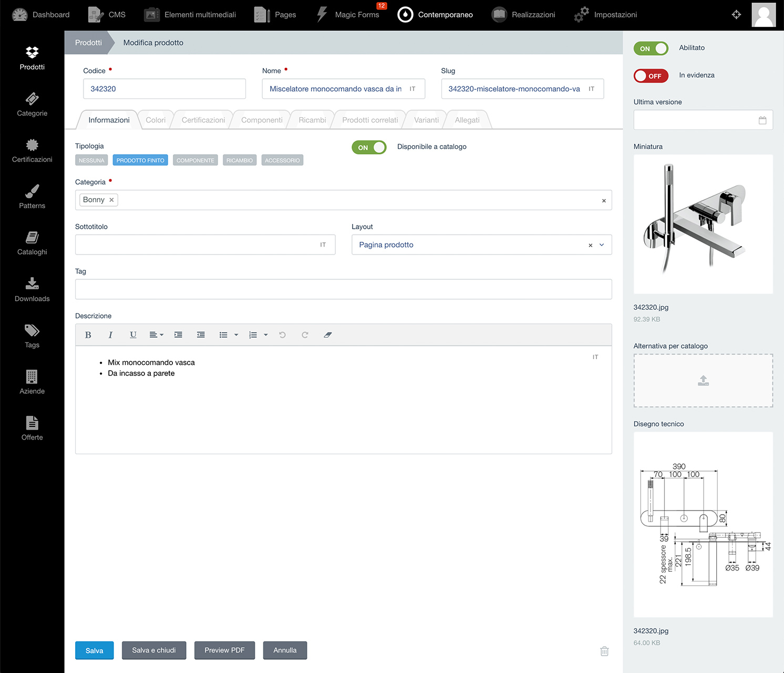Toggle the Abilitato switch
Image resolution: width=784 pixels, height=673 pixels.
point(651,48)
